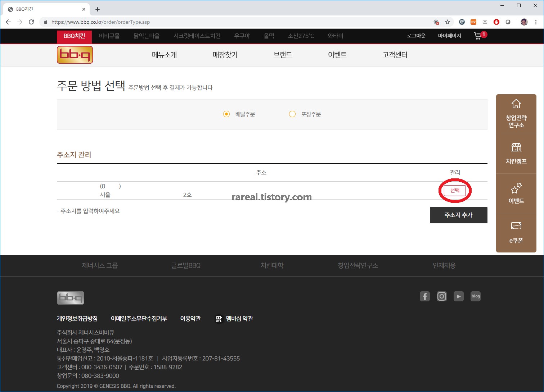The width and height of the screenshot is (544, 392).
Task: Open 개인정보취급방침 link
Action: pyautogui.click(x=77, y=319)
